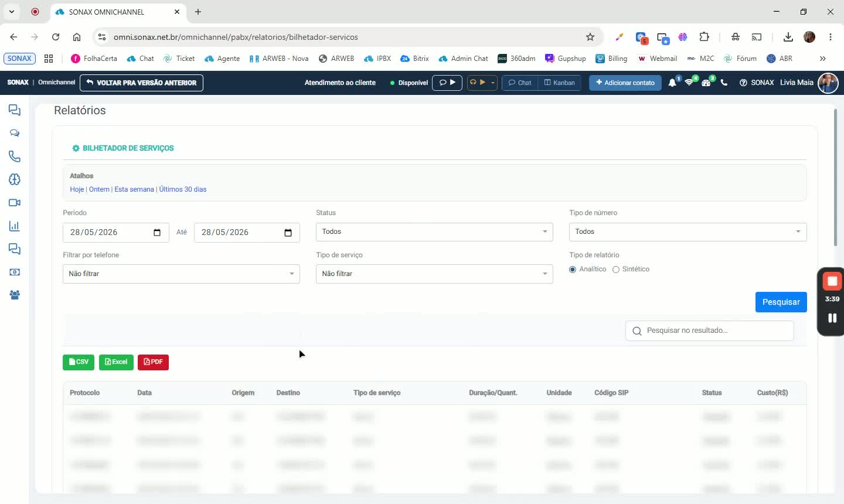The width and height of the screenshot is (844, 504).
Task: Open the phone icon in left sidebar
Action: pyautogui.click(x=15, y=156)
